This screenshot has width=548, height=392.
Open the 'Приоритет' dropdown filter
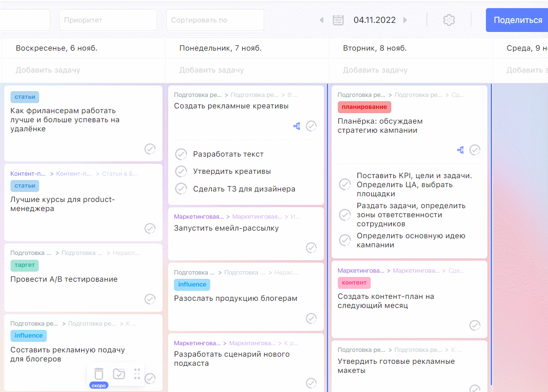coord(108,20)
